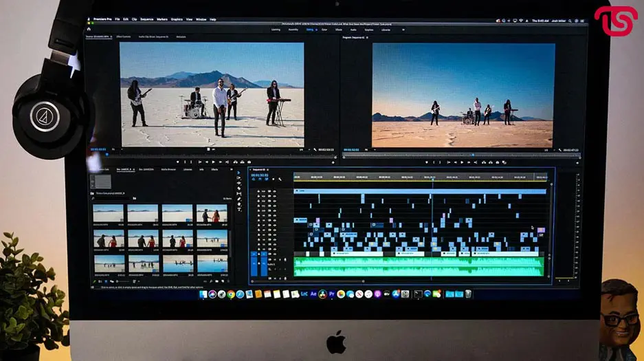The width and height of the screenshot is (644, 361).
Task: Select the Type tool in the tools panel
Action: (238, 210)
